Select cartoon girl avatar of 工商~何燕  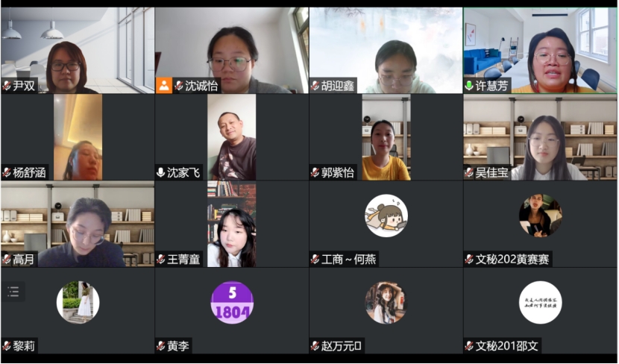click(386, 216)
